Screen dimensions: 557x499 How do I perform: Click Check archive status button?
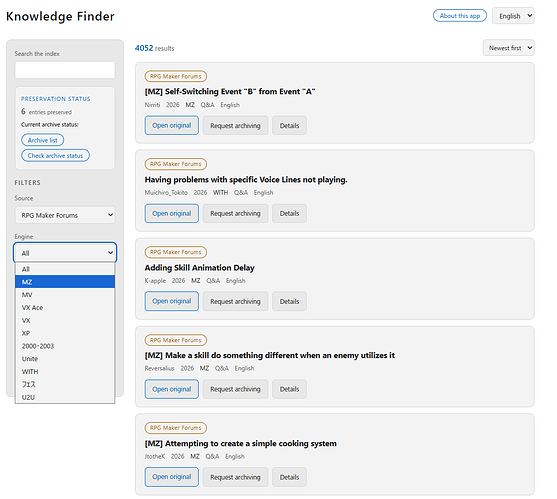click(x=55, y=155)
